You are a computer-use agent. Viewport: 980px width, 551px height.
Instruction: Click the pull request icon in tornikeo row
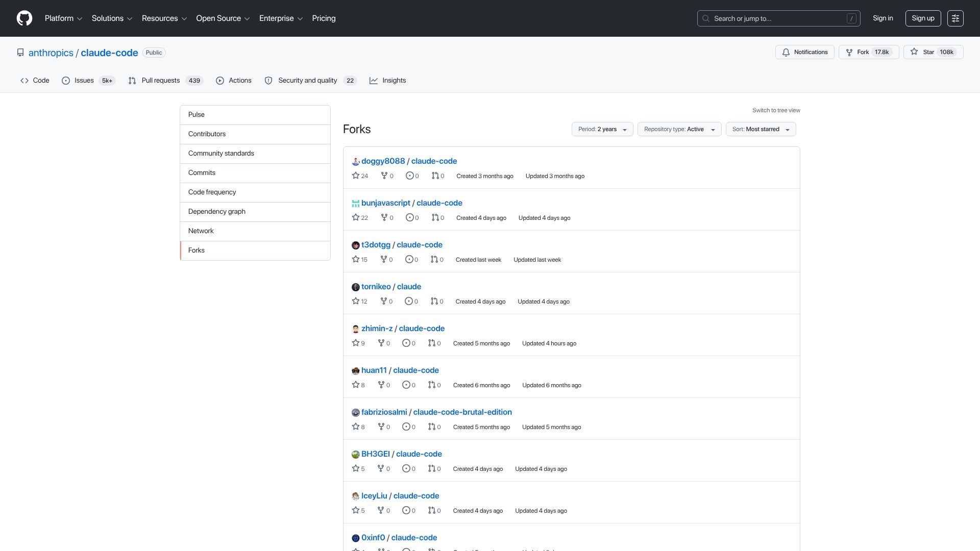(x=434, y=301)
